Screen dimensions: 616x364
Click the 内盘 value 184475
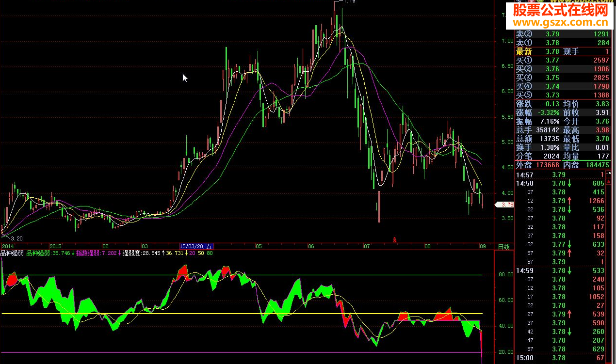pyautogui.click(x=597, y=165)
